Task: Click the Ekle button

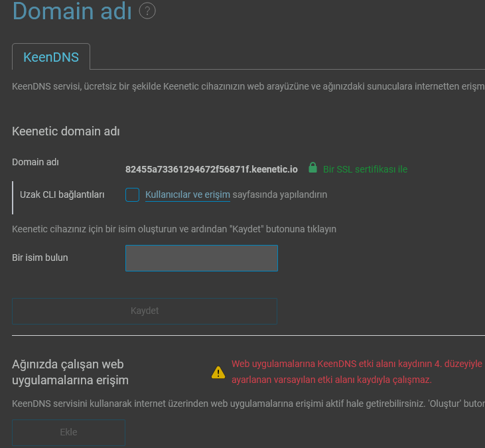Action: (68, 432)
